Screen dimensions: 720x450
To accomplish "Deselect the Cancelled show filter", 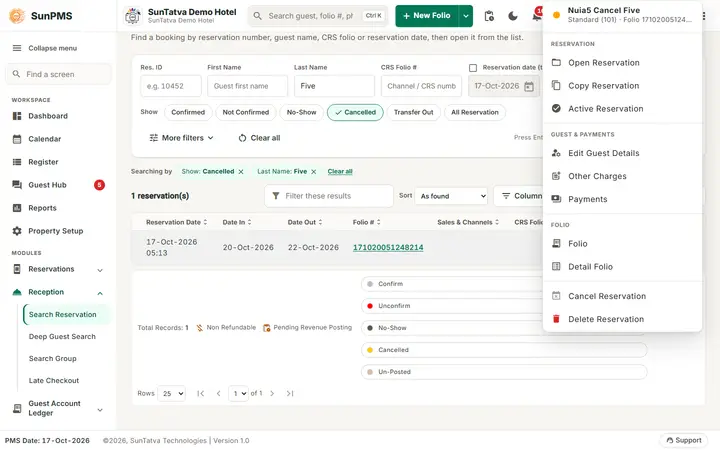I will pos(355,112).
